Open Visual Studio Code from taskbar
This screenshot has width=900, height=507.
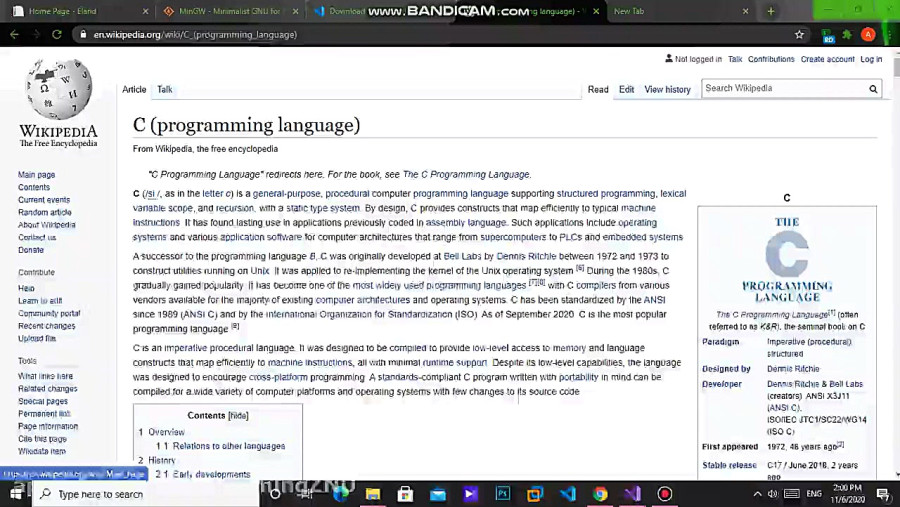coord(568,494)
